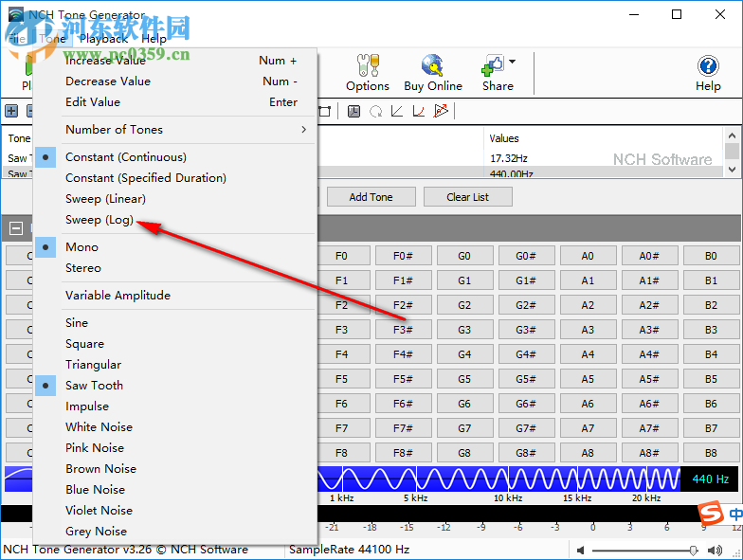Image resolution: width=743 pixels, height=560 pixels.
Task: Open the Share dropdown arrow
Action: coord(513,63)
